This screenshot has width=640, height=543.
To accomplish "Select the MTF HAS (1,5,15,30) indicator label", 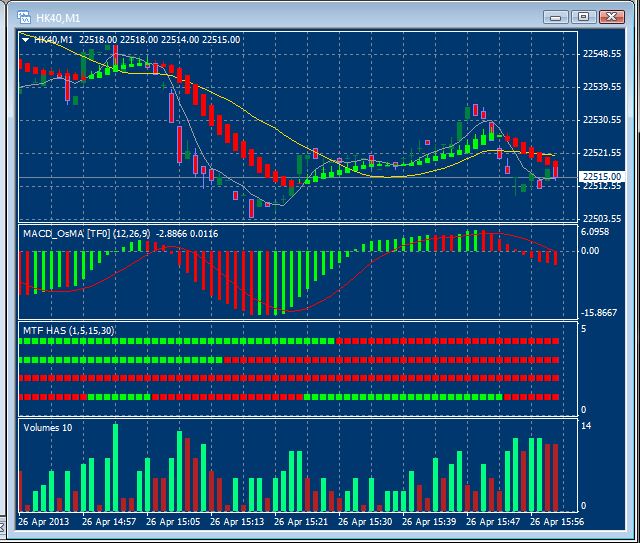I will pyautogui.click(x=69, y=331).
